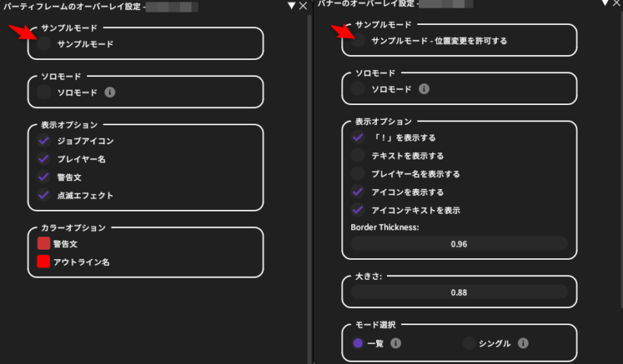Click info icon next to left ソロモード
Viewport: 623px width, 364px height.
(111, 93)
